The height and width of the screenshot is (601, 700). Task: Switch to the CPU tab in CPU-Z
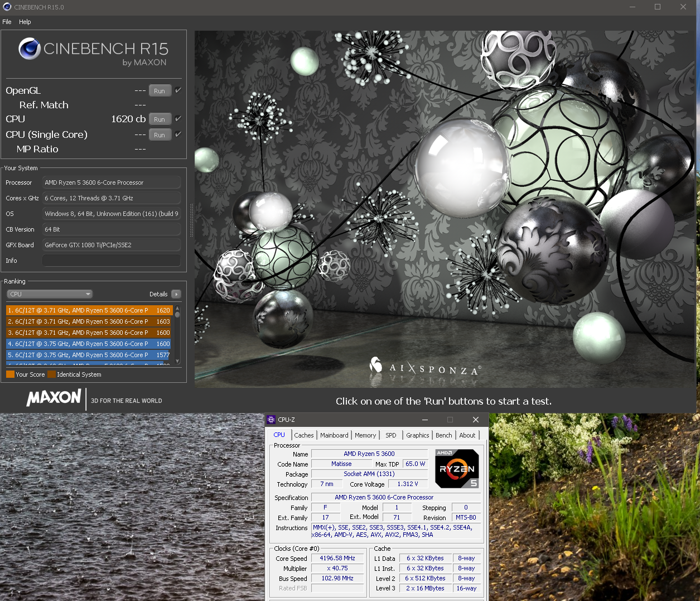(x=279, y=435)
